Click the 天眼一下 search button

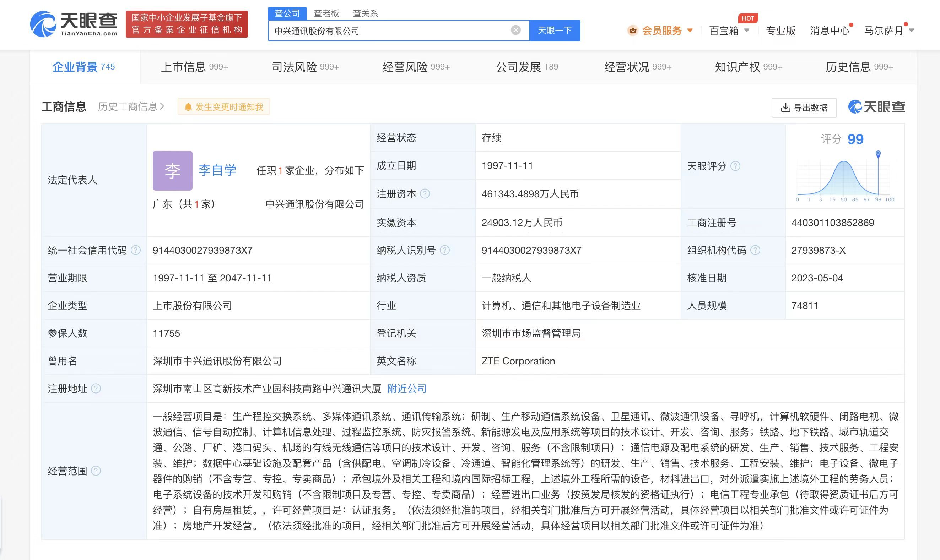tap(555, 30)
